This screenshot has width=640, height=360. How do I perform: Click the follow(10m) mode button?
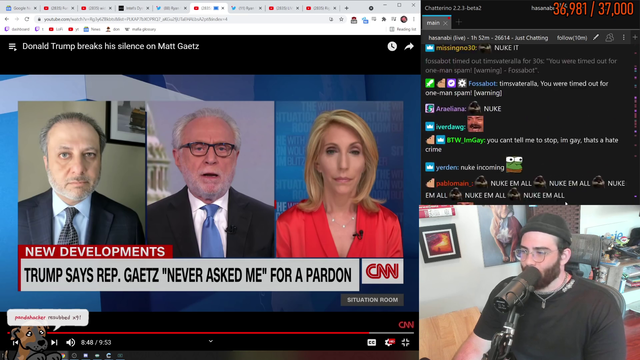coord(571,38)
